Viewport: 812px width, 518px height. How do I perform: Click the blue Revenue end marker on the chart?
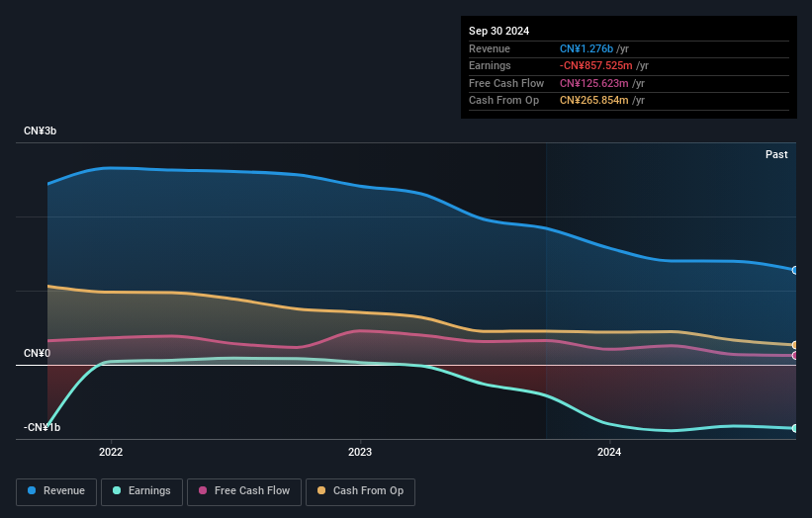(x=795, y=270)
